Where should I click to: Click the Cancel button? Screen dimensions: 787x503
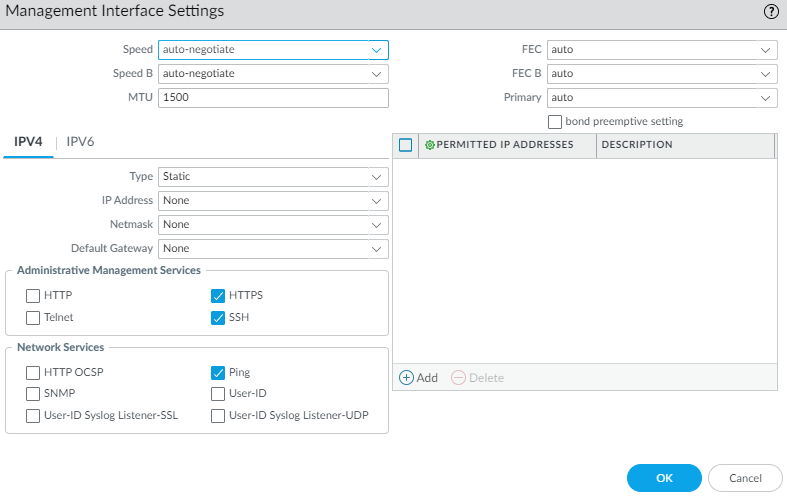[745, 479]
